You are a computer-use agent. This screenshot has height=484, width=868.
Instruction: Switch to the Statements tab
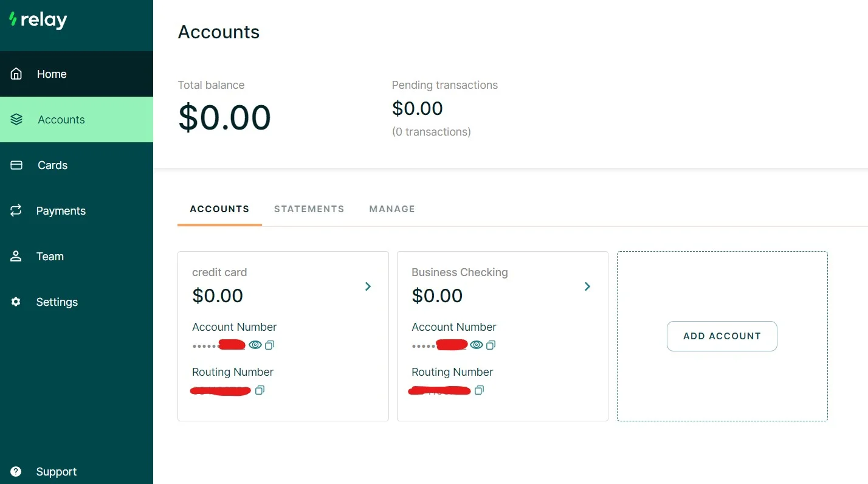(309, 209)
